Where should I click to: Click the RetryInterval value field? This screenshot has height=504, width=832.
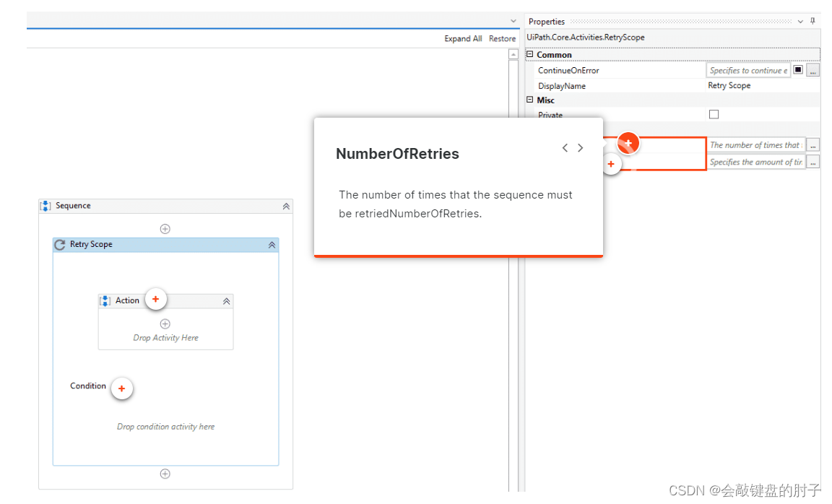[x=756, y=162]
